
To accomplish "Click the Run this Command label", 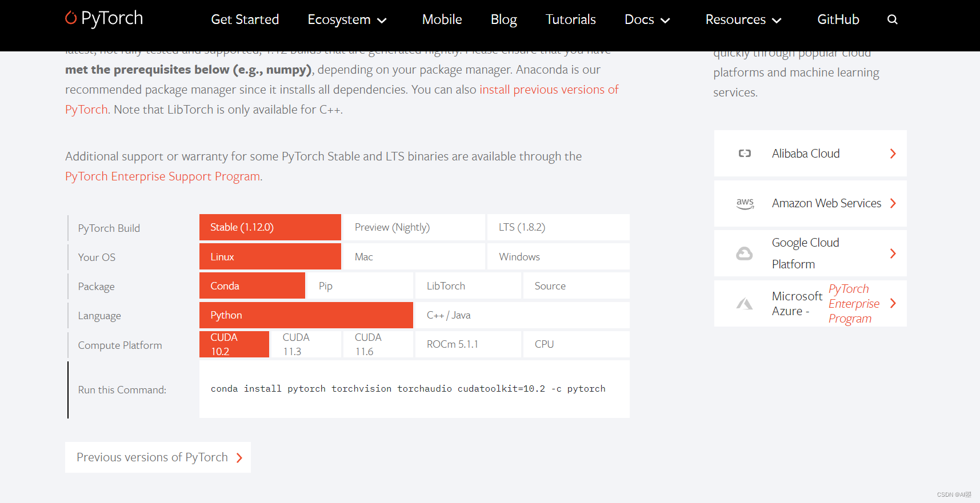I will click(x=122, y=390).
